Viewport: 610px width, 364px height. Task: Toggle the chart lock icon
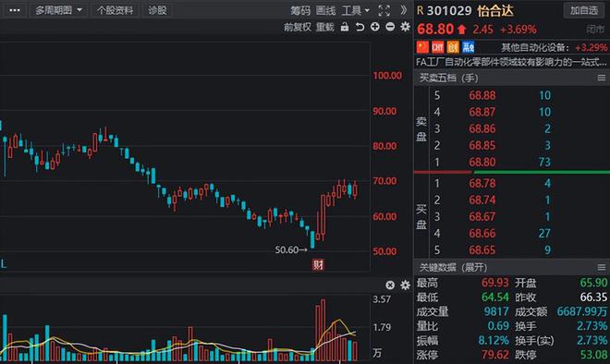[x=345, y=27]
